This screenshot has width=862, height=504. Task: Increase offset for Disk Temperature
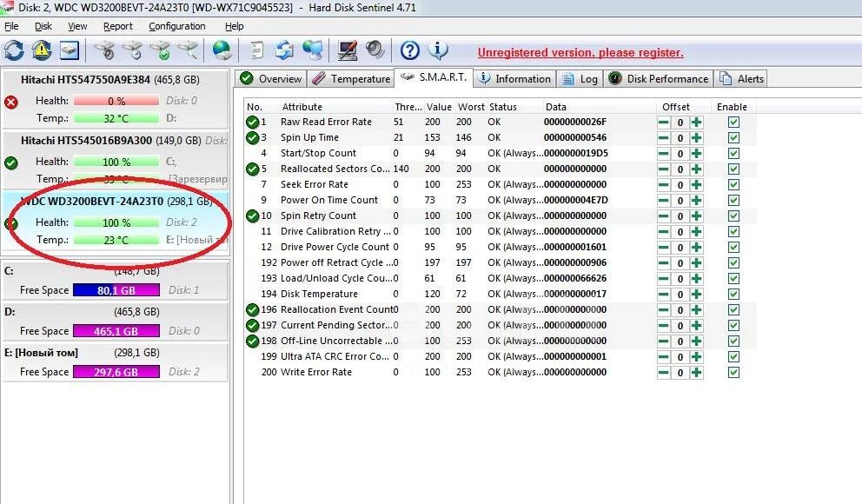tap(697, 295)
